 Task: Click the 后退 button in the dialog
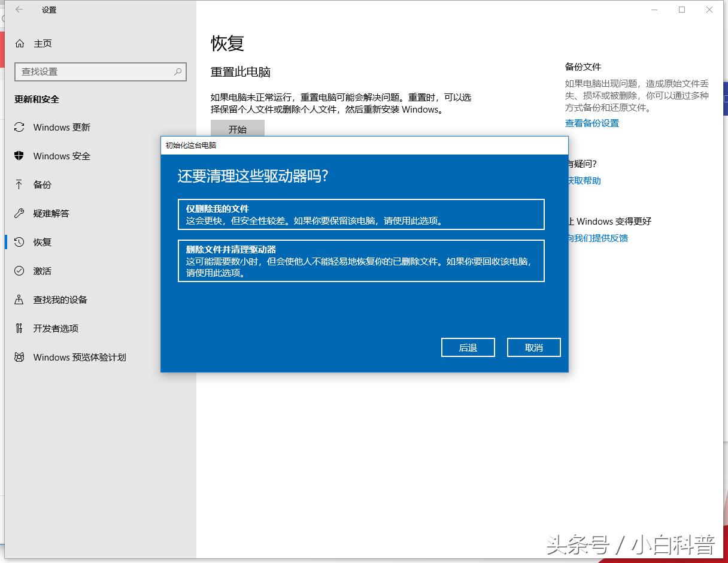tap(468, 347)
